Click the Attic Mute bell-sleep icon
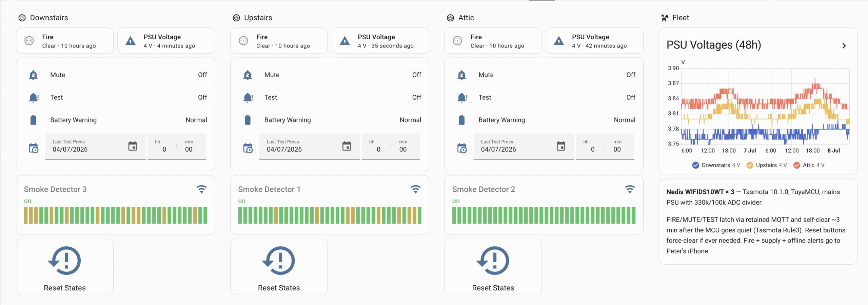The image size is (868, 305). (462, 75)
